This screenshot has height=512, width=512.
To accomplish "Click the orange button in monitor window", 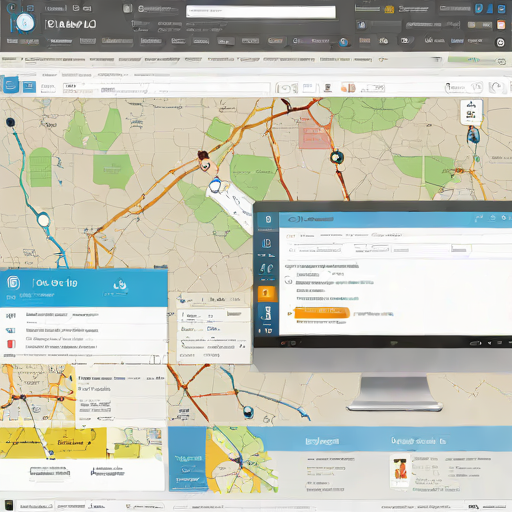I will [x=322, y=312].
